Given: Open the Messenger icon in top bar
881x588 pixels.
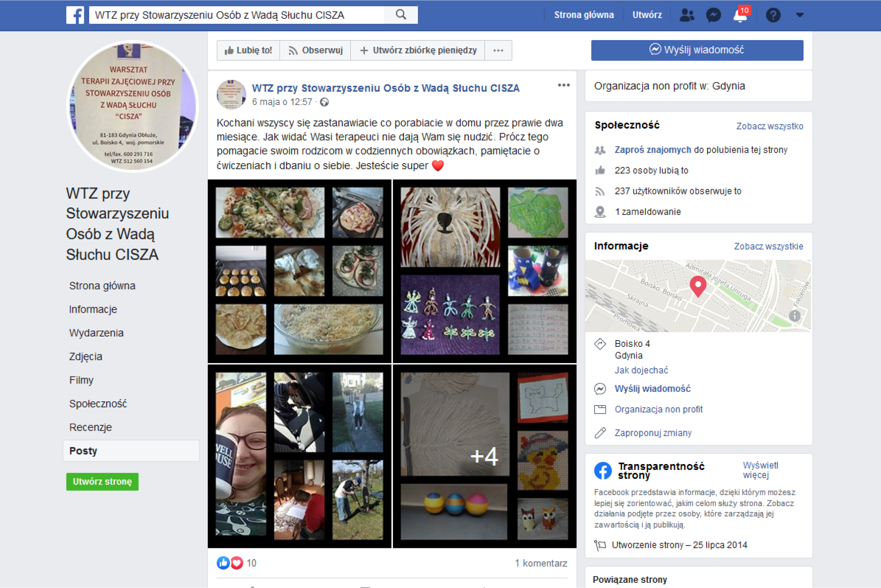Looking at the screenshot, I should coord(713,15).
